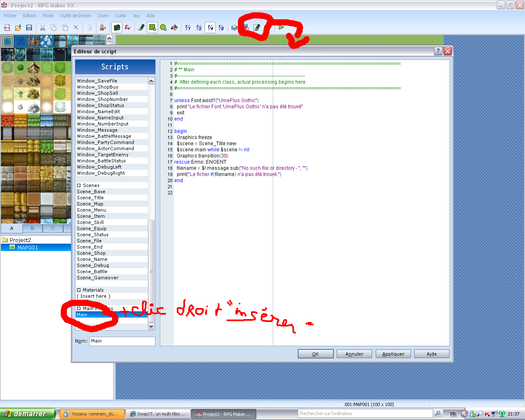Open the Zoom menu

[x=103, y=16]
